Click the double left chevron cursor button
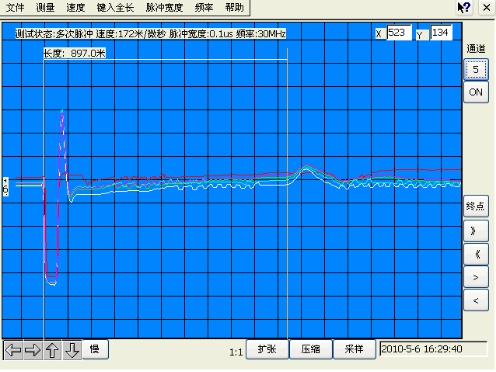This screenshot has height=372, width=496. (476, 254)
